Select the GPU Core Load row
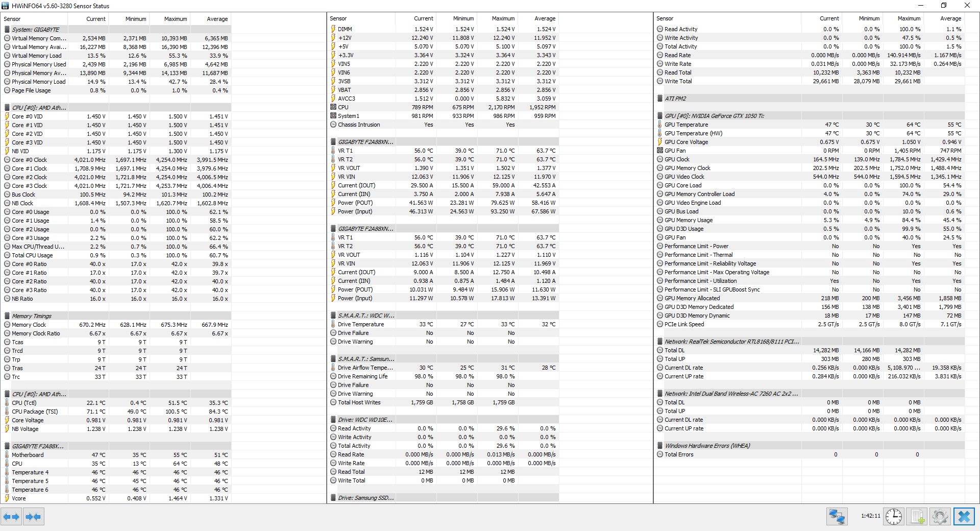This screenshot has width=980, height=531. [x=811, y=185]
